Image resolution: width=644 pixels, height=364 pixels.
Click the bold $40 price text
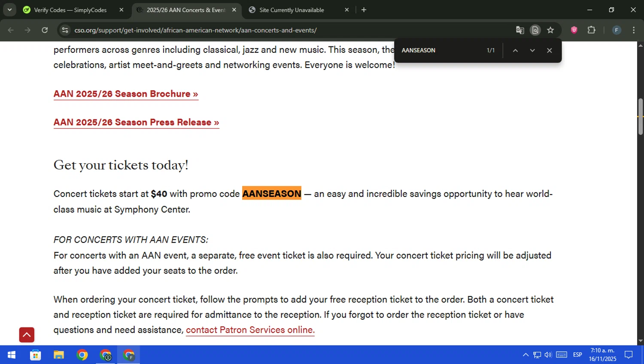tap(159, 194)
